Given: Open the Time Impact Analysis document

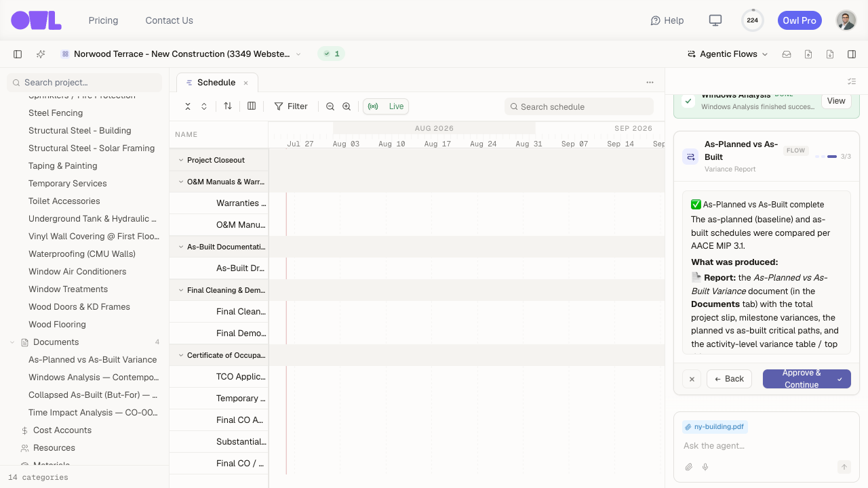Looking at the screenshot, I should (x=93, y=413).
